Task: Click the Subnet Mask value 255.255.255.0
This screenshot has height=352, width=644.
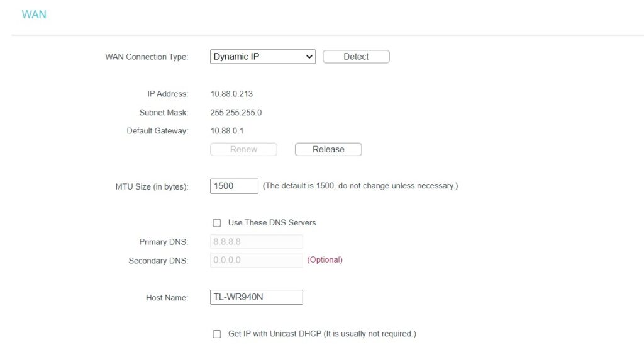Action: coord(236,113)
